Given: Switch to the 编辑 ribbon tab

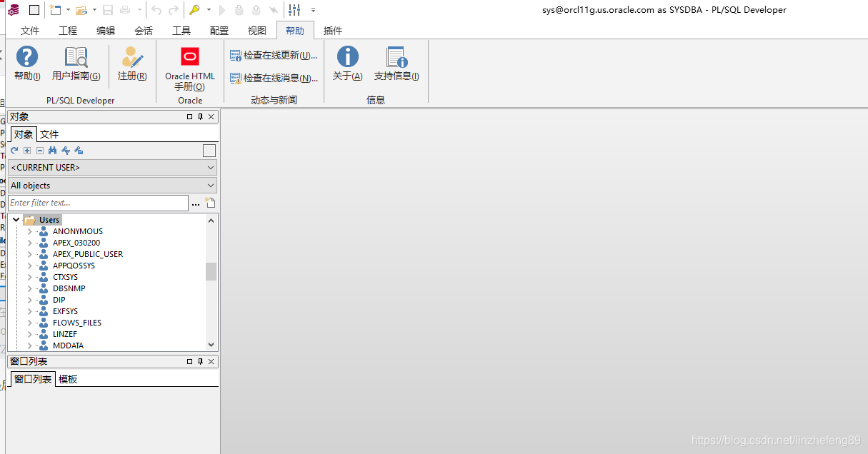Looking at the screenshot, I should coord(106,31).
